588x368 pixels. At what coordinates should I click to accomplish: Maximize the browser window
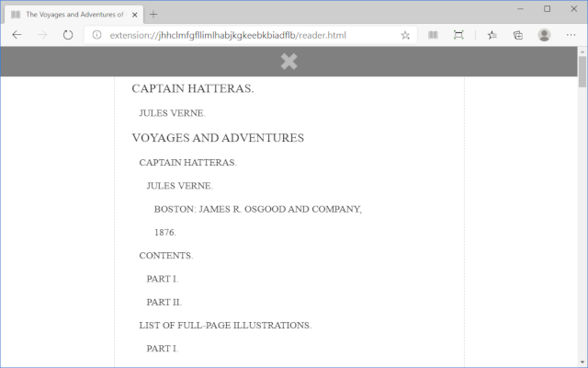pos(548,8)
